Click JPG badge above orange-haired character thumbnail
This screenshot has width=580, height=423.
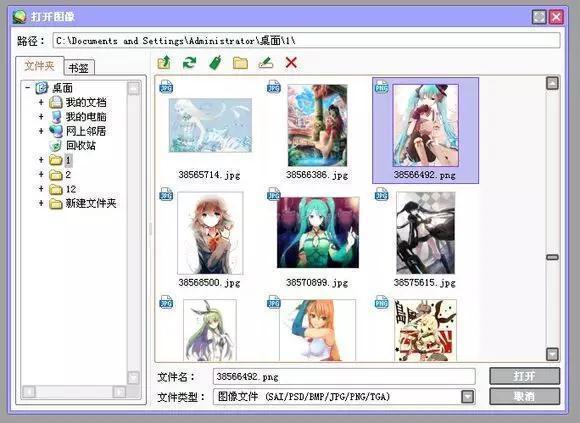[274, 302]
